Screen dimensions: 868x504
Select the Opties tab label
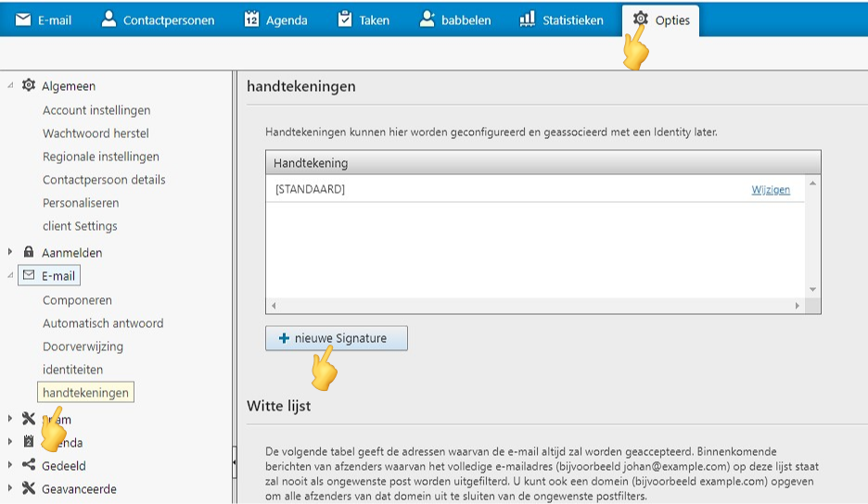[672, 20]
